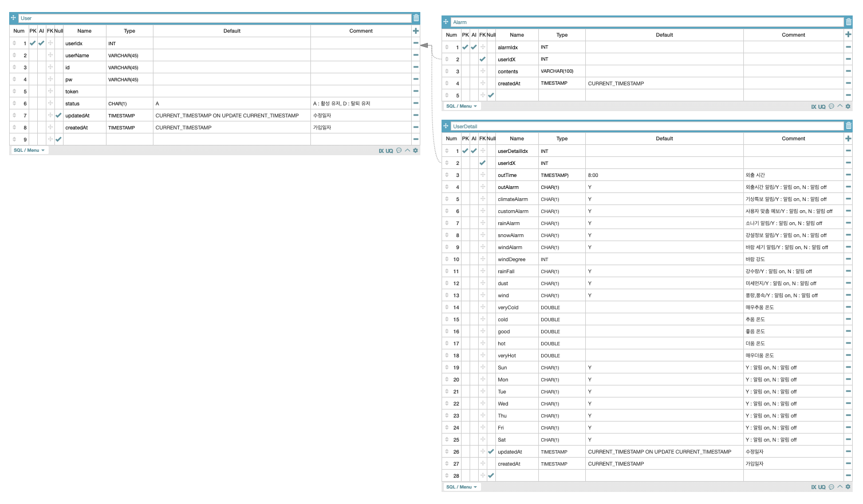
Task: Remove the token column using its minus icon
Action: coord(415,91)
